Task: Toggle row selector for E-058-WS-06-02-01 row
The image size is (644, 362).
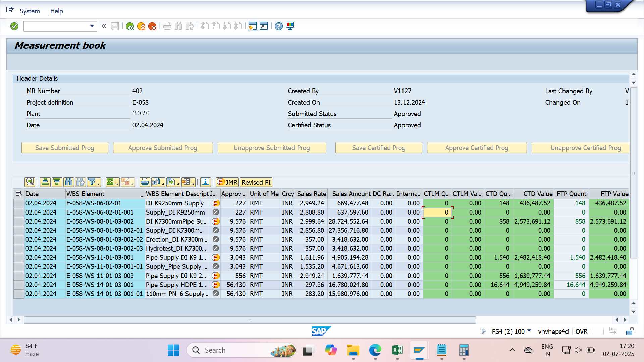Action: click(18, 203)
